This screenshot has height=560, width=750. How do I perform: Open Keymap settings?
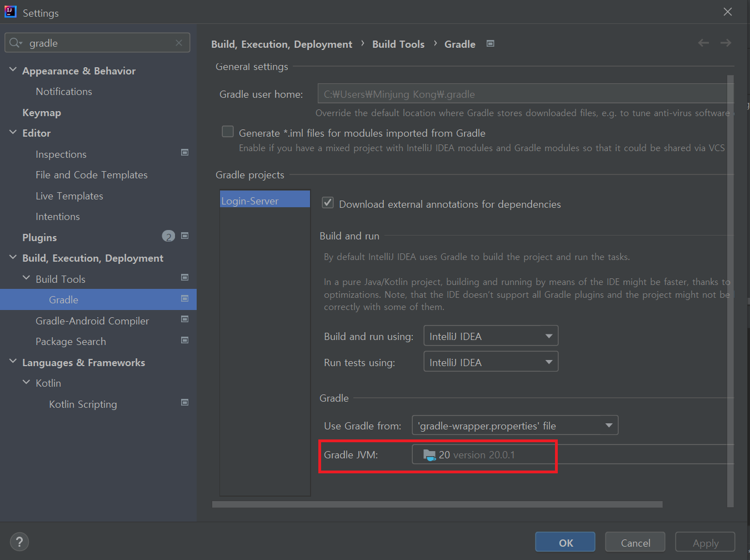coord(42,113)
